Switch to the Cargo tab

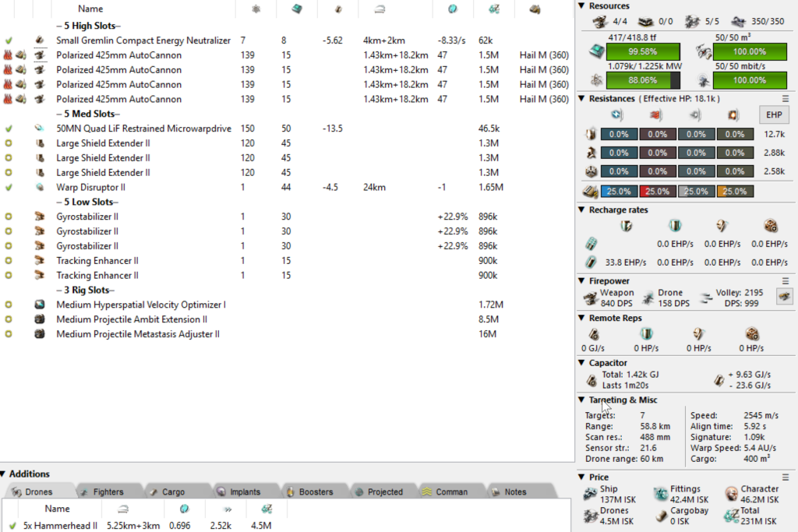167,492
